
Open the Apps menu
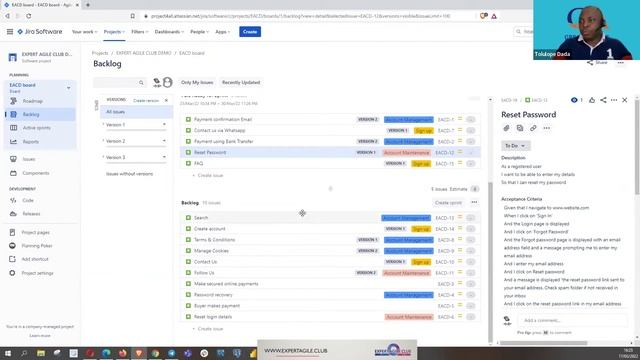[x=222, y=32]
